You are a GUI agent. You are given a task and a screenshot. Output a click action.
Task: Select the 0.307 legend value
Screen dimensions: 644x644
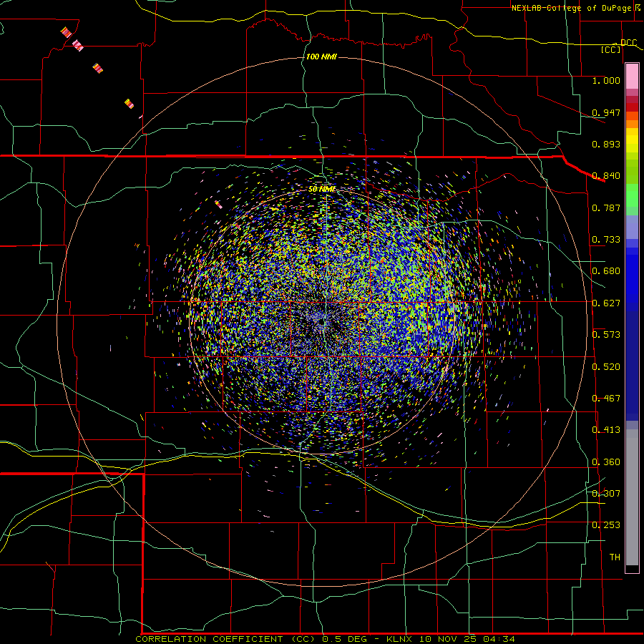(606, 494)
